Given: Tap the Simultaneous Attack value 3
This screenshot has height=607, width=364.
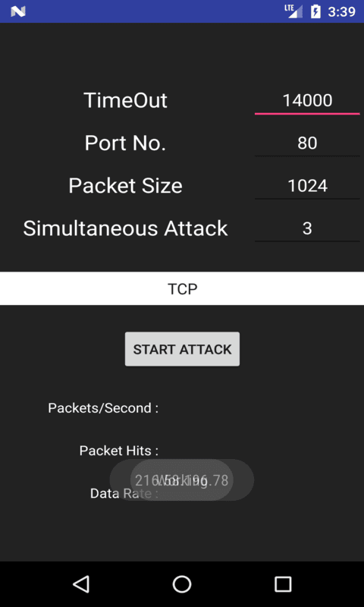Looking at the screenshot, I should (307, 228).
